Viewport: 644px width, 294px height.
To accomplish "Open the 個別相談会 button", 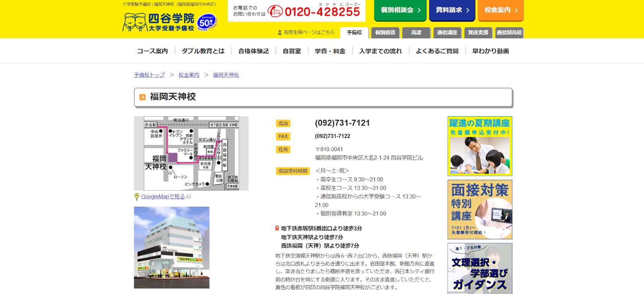I will click(400, 10).
